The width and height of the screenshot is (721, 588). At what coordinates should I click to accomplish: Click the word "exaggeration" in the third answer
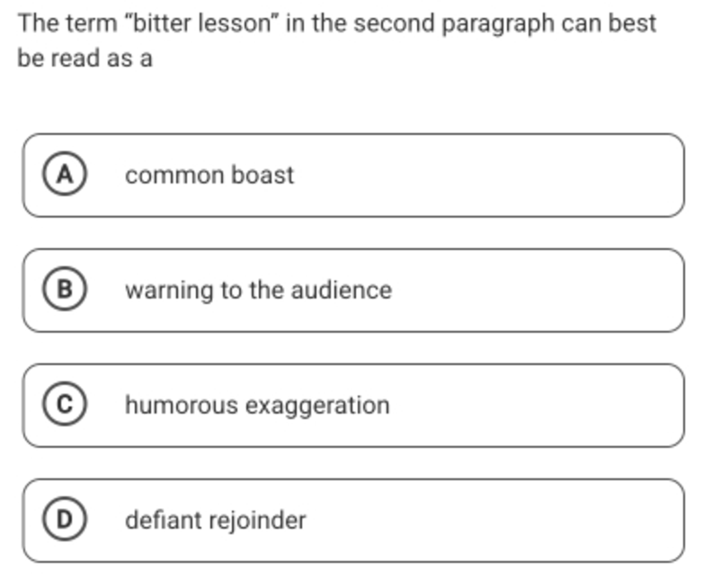click(317, 406)
